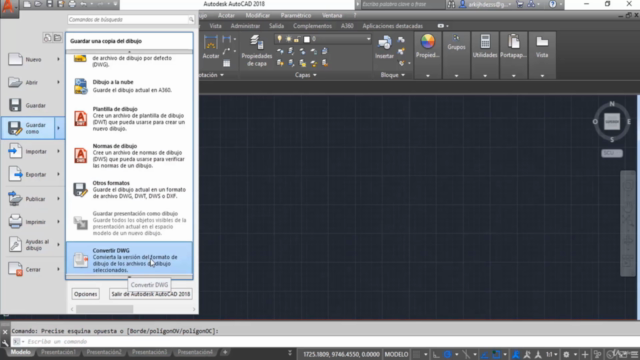The height and width of the screenshot is (360, 640).
Task: Click the Opciones button
Action: point(85,294)
